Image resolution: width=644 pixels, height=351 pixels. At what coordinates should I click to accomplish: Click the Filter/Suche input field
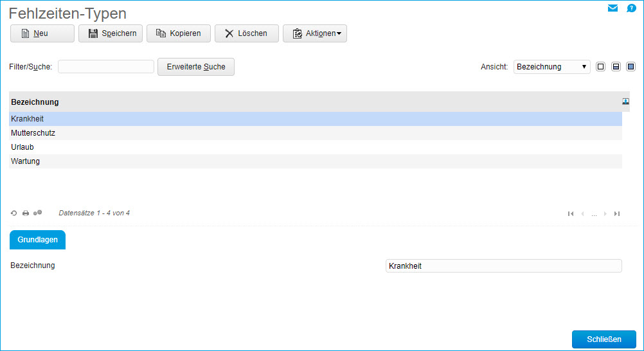click(x=106, y=67)
